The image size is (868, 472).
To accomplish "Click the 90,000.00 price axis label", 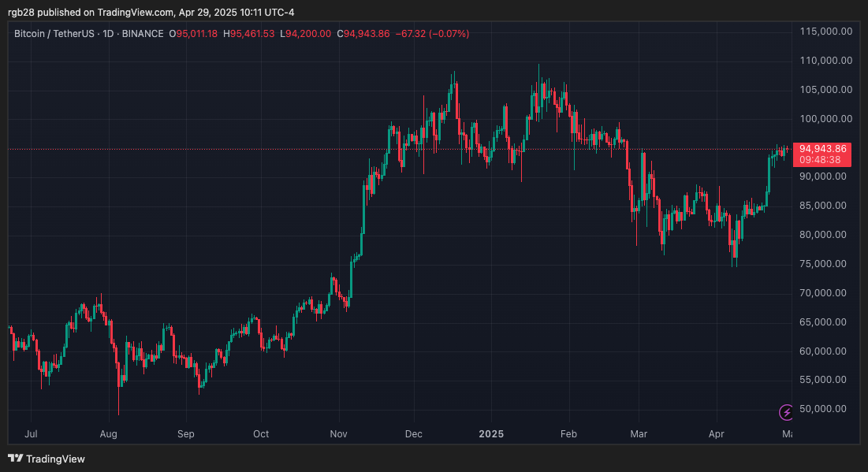I will 823,177.
